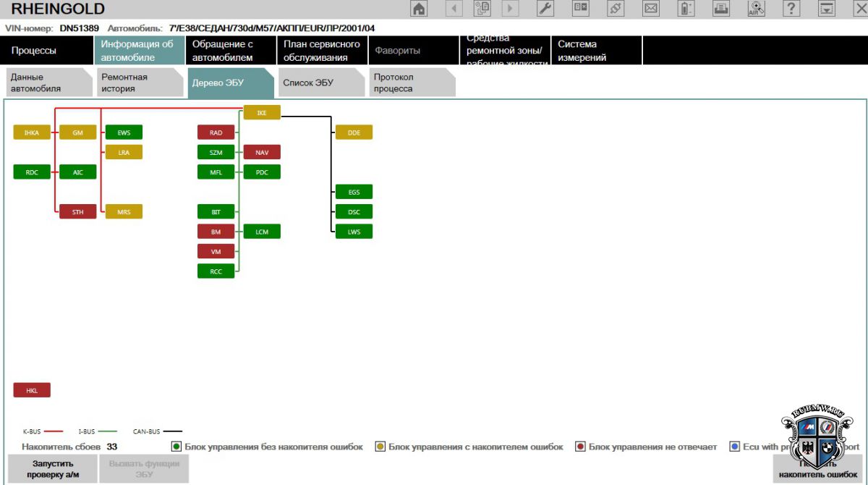Image resolution: width=868 pixels, height=485 pixels.
Task: Select the LWS control unit node
Action: click(354, 232)
